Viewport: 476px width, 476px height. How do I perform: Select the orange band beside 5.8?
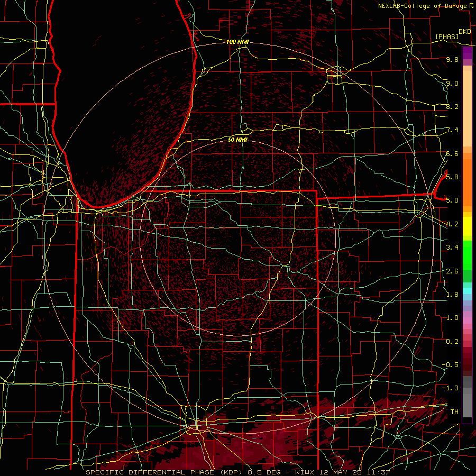[x=467, y=182]
